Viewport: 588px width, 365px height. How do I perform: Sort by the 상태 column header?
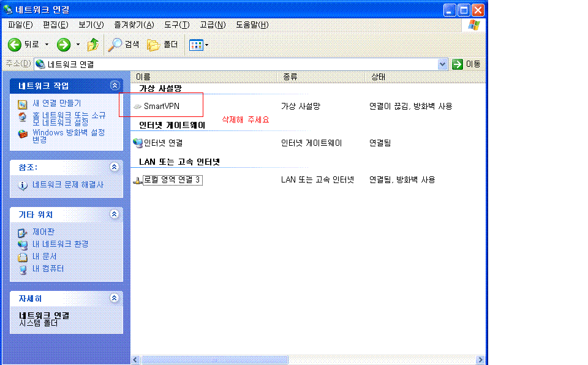pos(425,77)
